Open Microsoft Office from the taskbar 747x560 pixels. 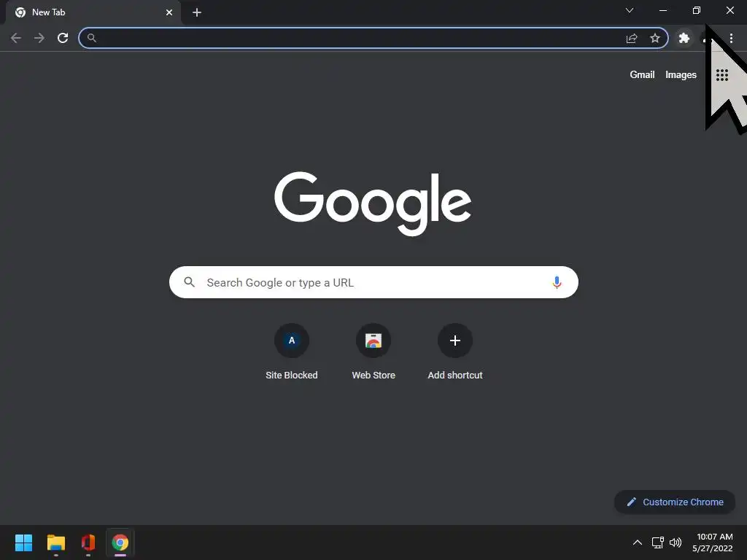pyautogui.click(x=88, y=542)
